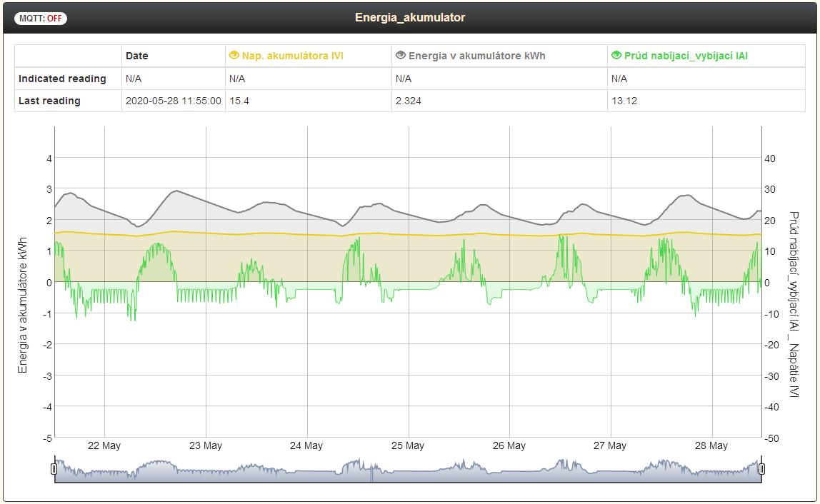The image size is (820, 504).
Task: Click the last reading timestamp 2020-05-28 11:55:00
Action: (x=173, y=101)
